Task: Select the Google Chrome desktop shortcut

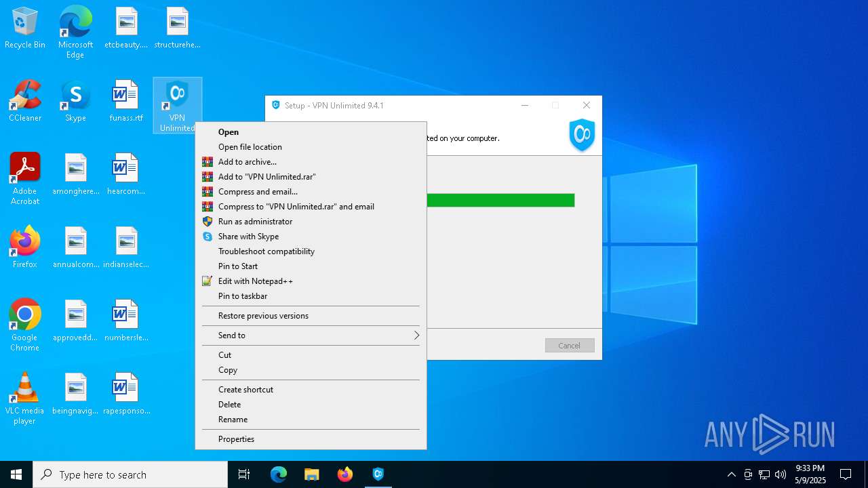Action: [x=25, y=325]
